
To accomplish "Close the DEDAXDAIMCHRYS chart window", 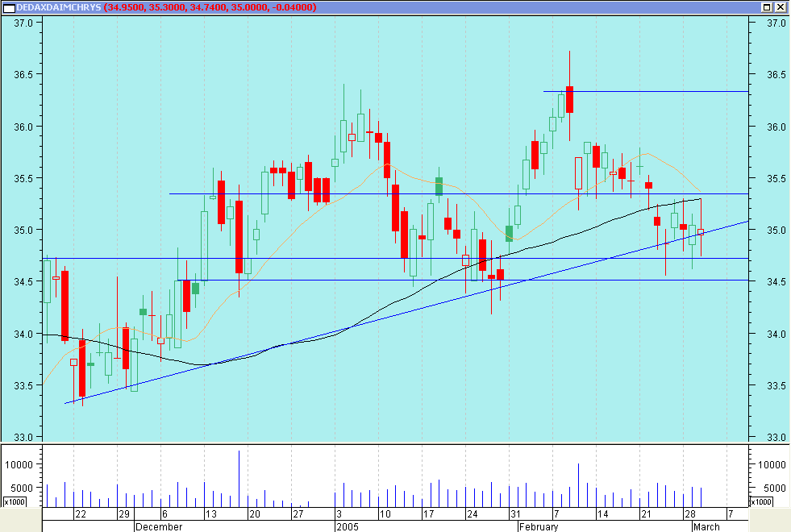I will (781, 7).
